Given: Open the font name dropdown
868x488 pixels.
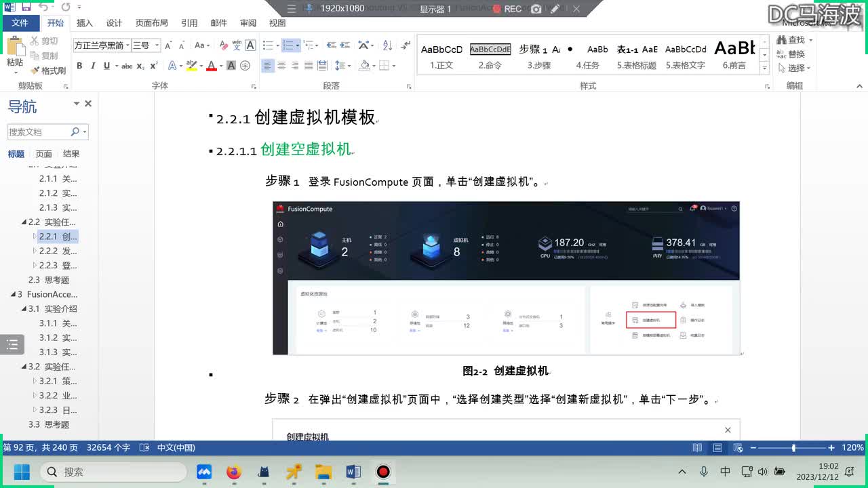Looking at the screenshot, I should pyautogui.click(x=127, y=45).
